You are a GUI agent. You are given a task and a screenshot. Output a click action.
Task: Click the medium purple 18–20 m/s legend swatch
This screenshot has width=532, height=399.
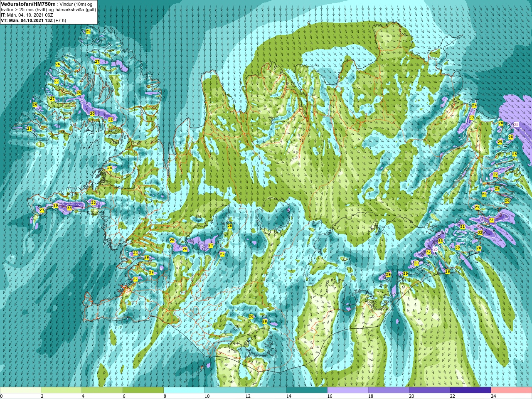point(389,390)
